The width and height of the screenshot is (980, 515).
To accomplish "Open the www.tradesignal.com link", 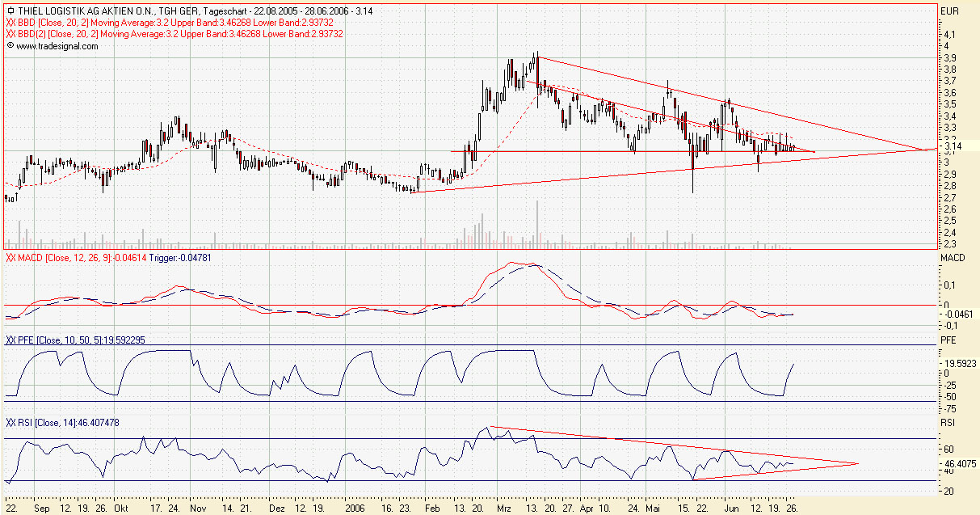I will point(57,46).
